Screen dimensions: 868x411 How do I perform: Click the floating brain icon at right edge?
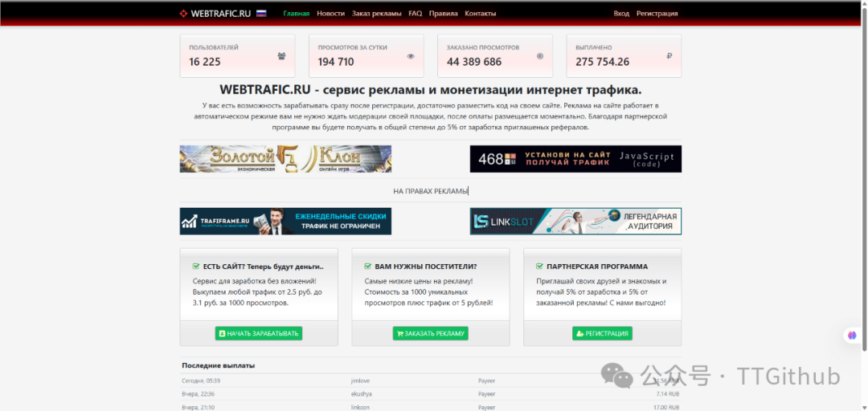coord(853,336)
